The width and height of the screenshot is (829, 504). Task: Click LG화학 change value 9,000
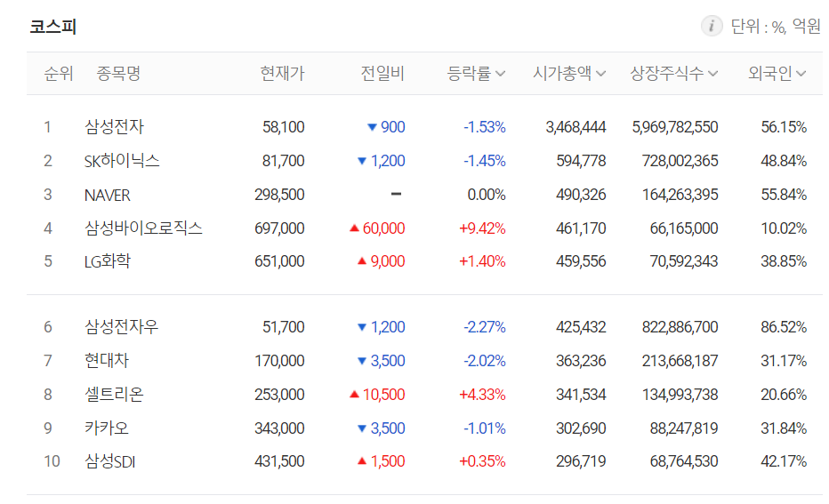pyautogui.click(x=388, y=261)
